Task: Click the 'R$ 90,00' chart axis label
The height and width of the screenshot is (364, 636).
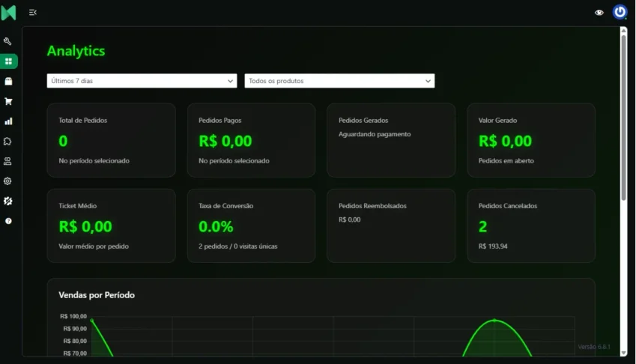Action: tap(75, 329)
